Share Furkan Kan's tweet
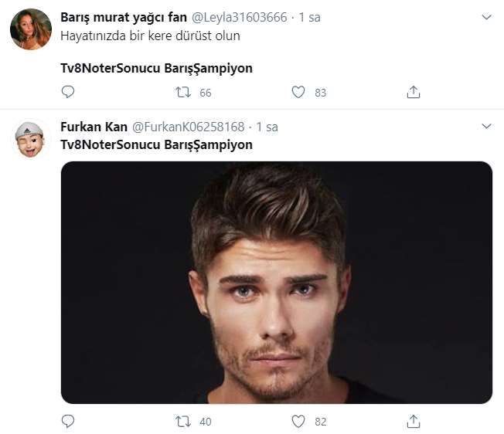Viewport: 504px width, 434px height. pos(414,421)
